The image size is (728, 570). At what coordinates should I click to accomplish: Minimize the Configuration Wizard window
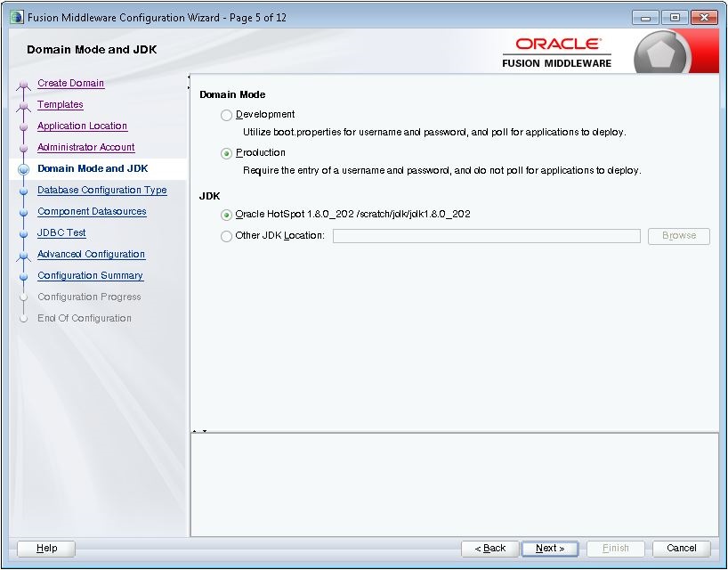645,18
